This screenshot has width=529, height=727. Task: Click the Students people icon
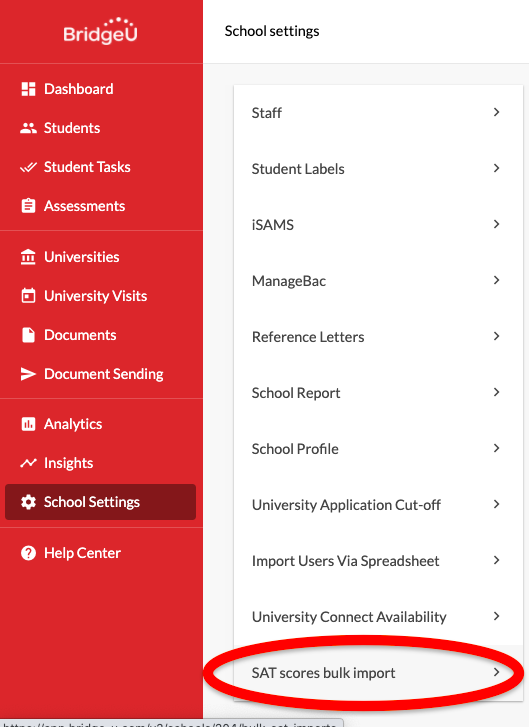28,128
